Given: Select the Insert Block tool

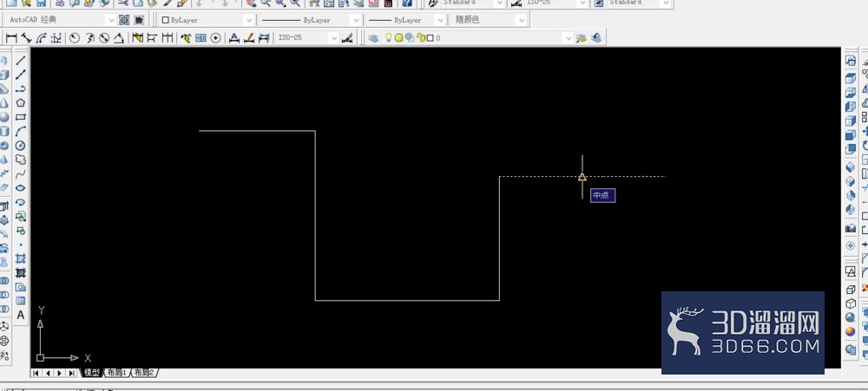Looking at the screenshot, I should (x=21, y=216).
